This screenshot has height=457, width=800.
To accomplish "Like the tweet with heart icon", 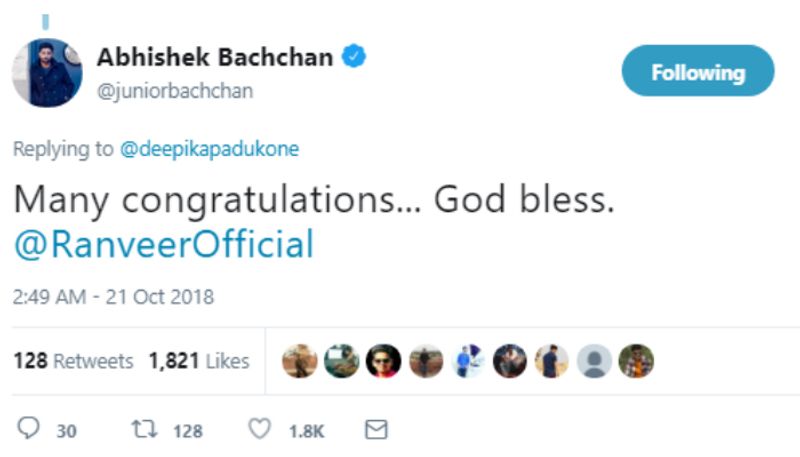I will pos(259,430).
